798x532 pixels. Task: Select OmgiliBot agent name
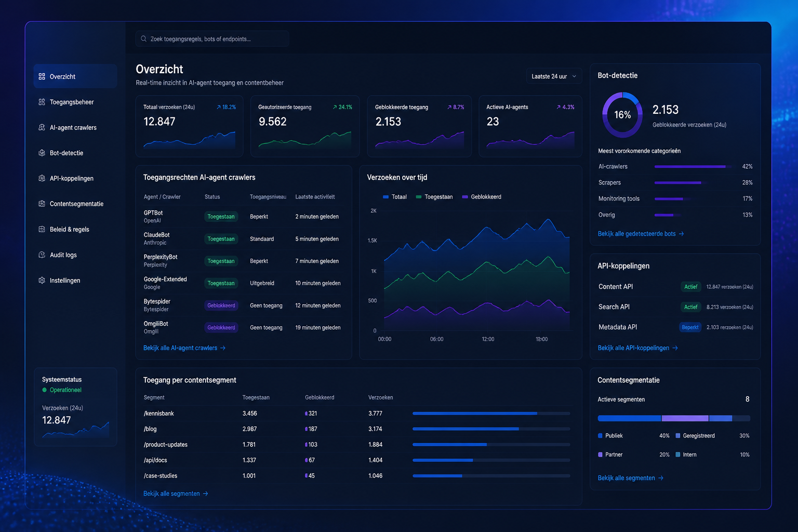pyautogui.click(x=156, y=324)
